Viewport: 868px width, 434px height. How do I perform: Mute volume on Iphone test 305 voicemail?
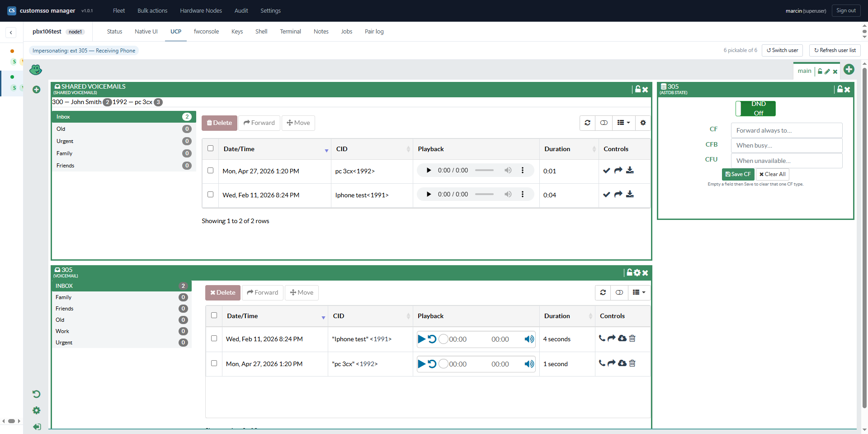tap(529, 339)
